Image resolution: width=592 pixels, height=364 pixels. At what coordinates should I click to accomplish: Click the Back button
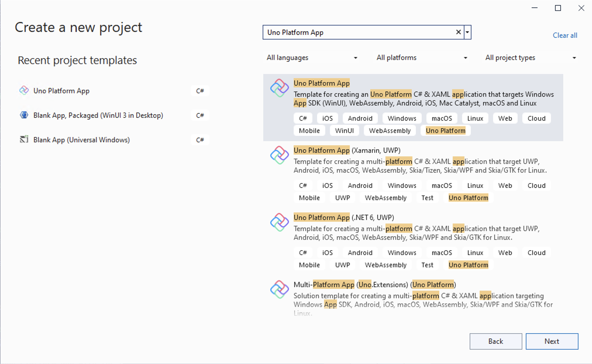[x=495, y=341]
